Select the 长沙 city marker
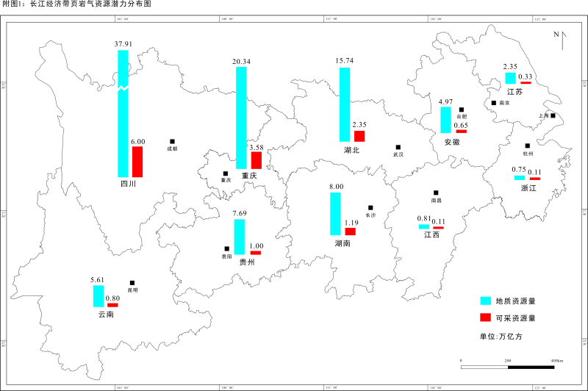The width and height of the screenshot is (588, 391). tap(370, 207)
